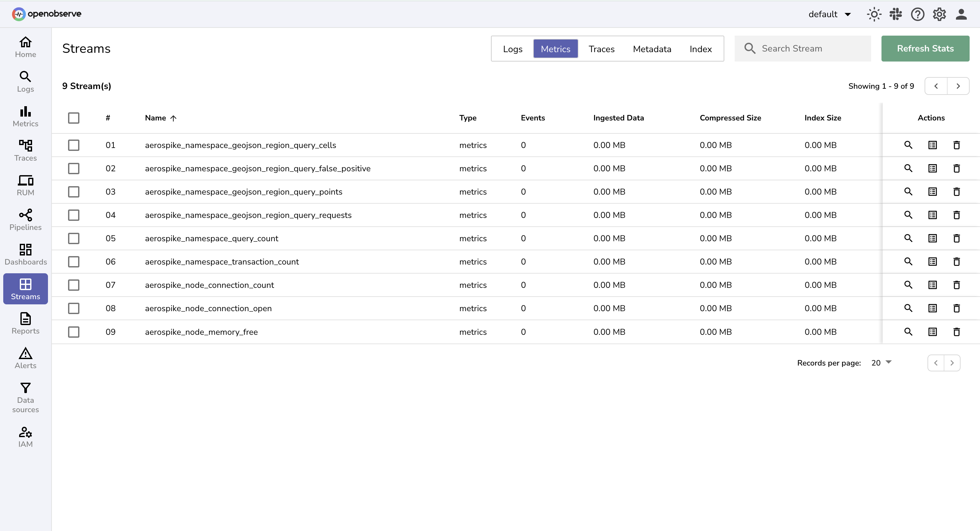Explore aerospike_namespace_query_count stream via magnifier icon
Viewport: 980px width, 531px height.
[x=908, y=238]
